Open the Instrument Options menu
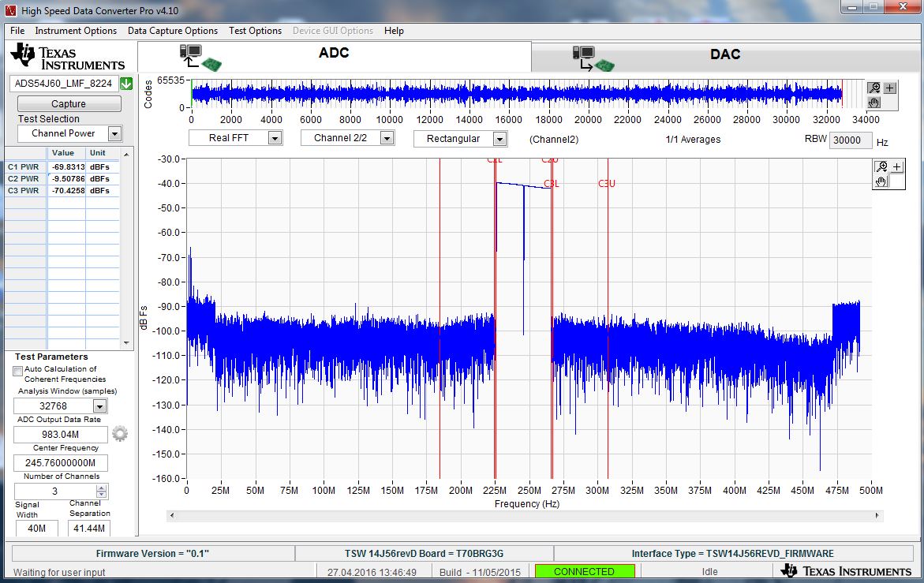This screenshot has height=583, width=924. tap(76, 31)
